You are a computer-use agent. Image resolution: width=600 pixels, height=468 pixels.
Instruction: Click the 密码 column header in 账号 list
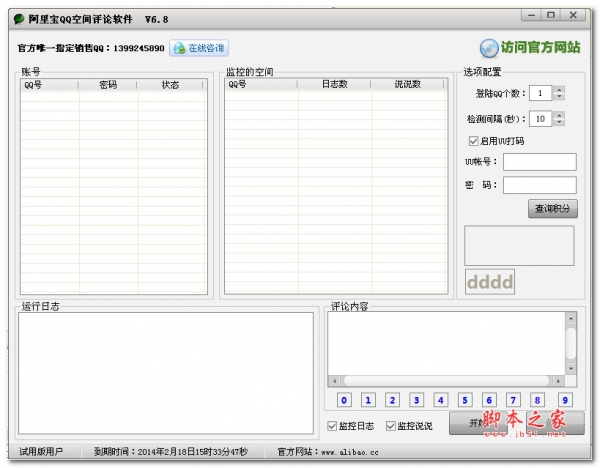[x=108, y=85]
